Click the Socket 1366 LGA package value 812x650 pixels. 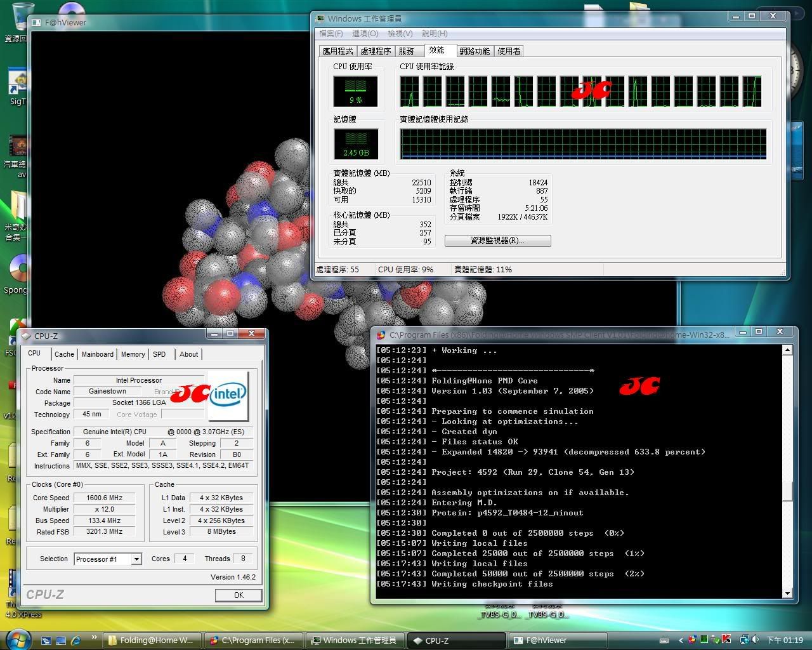139,403
